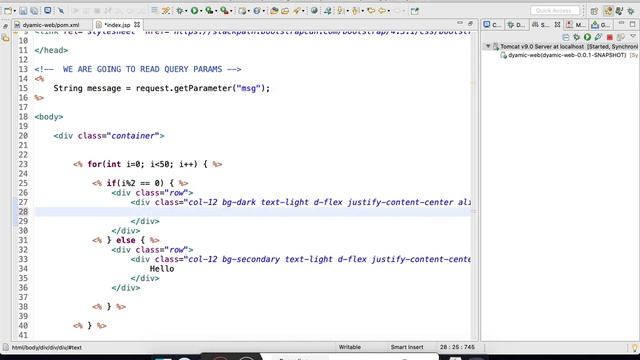The height and width of the screenshot is (360, 640).
Task: Open the Servers view menu triangle
Action: [633, 36]
